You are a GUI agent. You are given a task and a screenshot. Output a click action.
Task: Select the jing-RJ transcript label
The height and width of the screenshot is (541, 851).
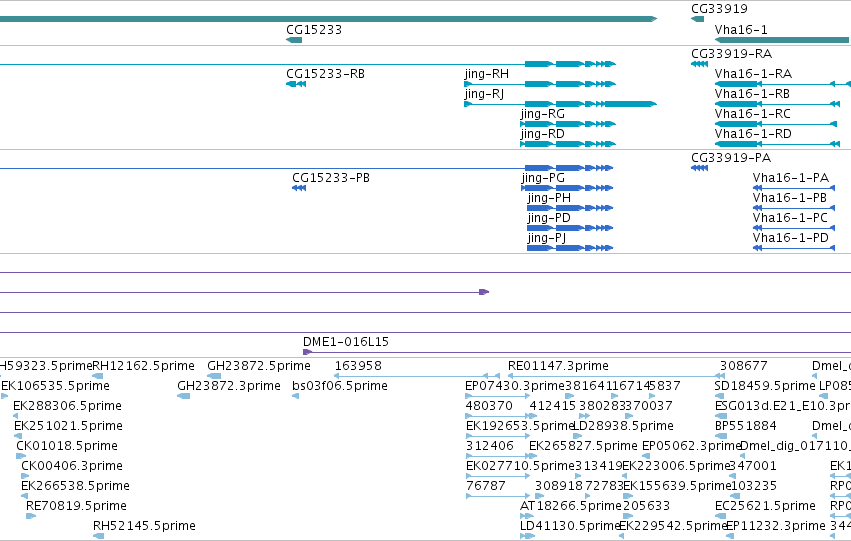[484, 94]
